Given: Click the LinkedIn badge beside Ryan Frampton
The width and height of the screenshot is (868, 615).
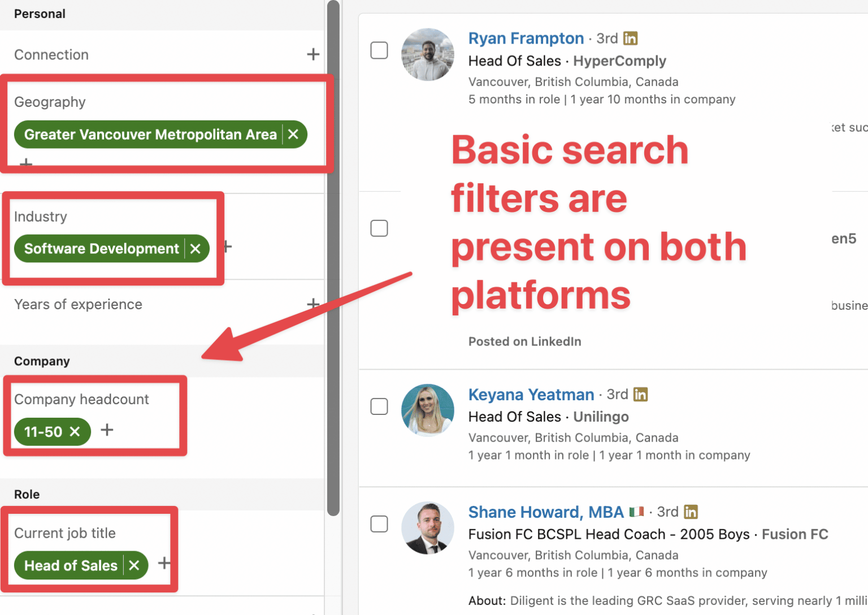Looking at the screenshot, I should (630, 38).
